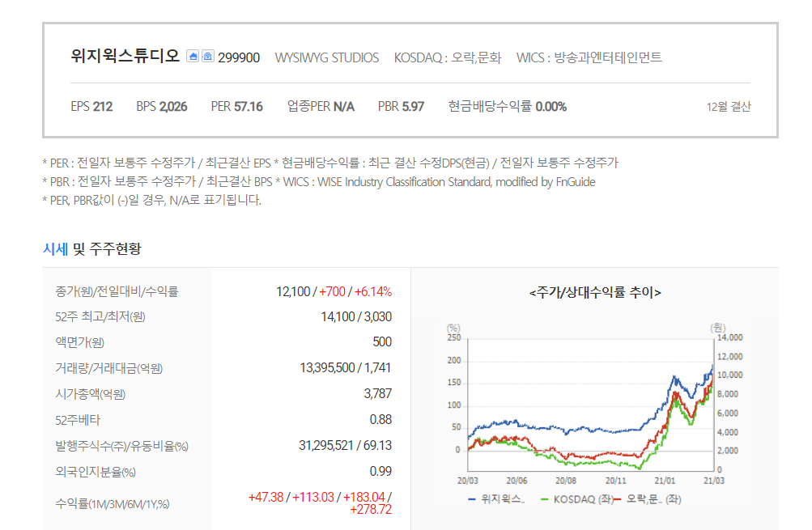Select the face value 500

tap(382, 342)
